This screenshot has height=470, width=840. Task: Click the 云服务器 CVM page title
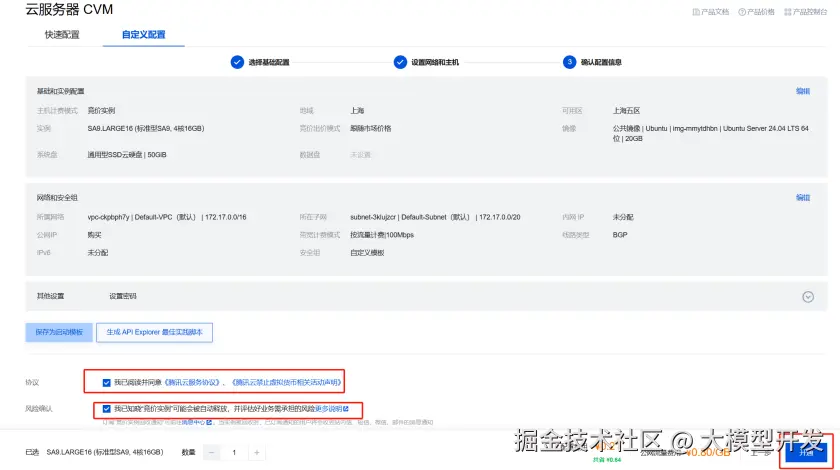(69, 9)
